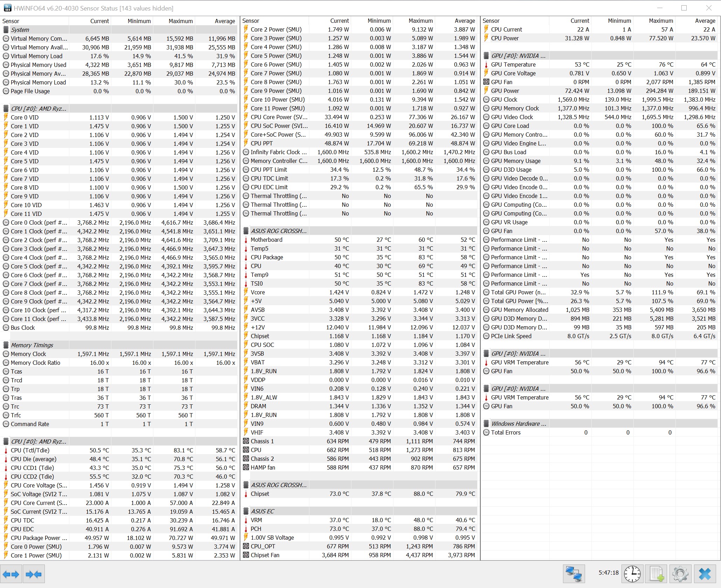Screen dimensions: 721x588
Task: Select the GPU Power sensor row
Action: pyautogui.click(x=505, y=91)
